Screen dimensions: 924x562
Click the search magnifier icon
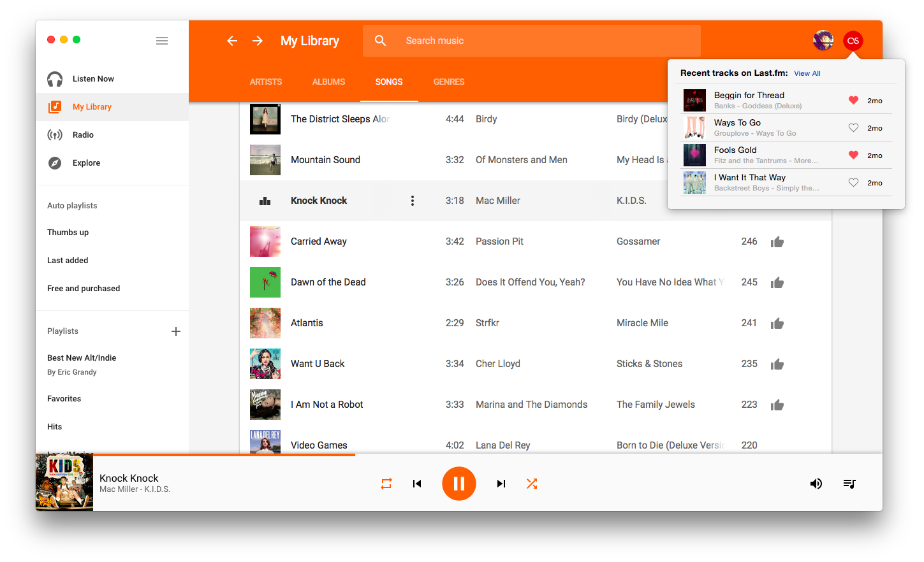pyautogui.click(x=381, y=41)
